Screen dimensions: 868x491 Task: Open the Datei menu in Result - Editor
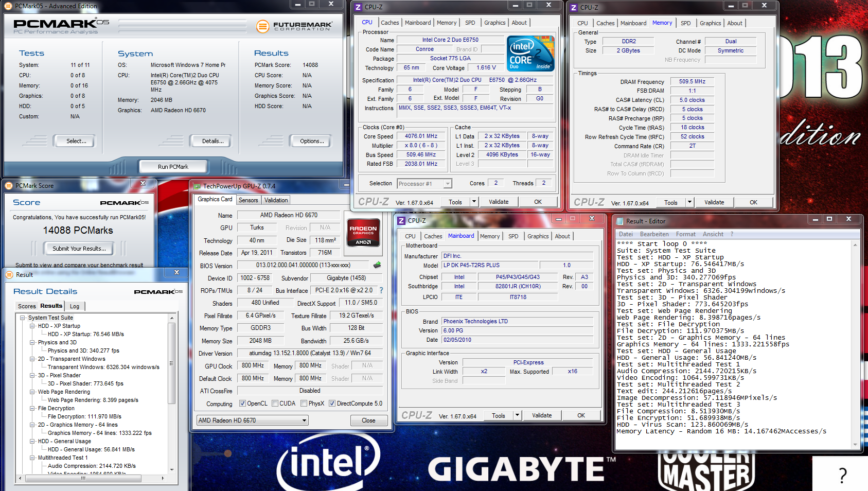tap(626, 234)
